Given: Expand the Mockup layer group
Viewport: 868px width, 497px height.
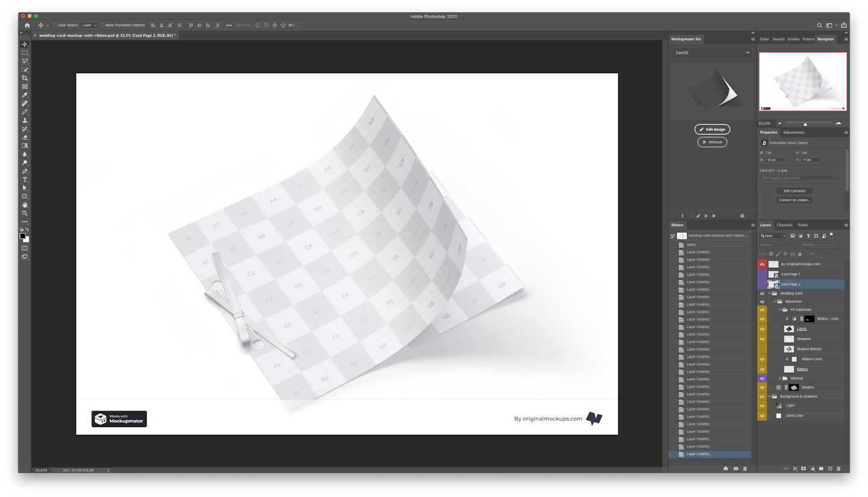Looking at the screenshot, I should pyautogui.click(x=780, y=378).
